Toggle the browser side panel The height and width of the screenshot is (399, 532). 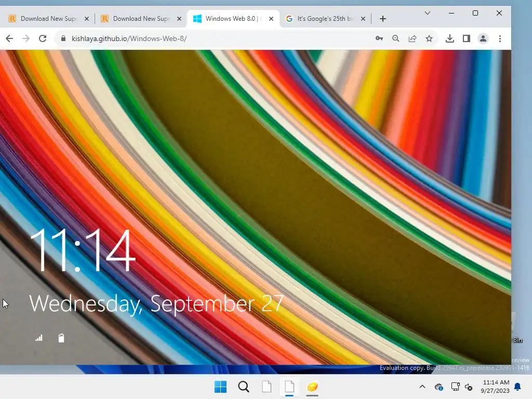tap(467, 38)
